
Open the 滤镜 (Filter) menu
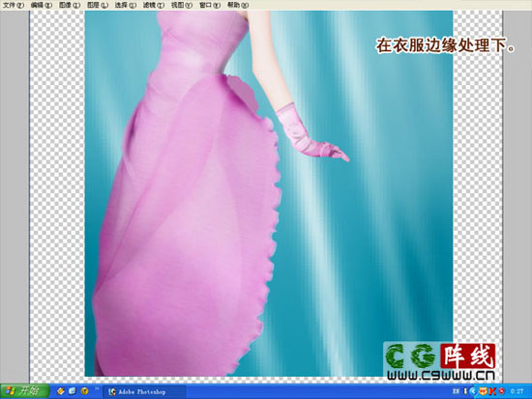point(154,5)
